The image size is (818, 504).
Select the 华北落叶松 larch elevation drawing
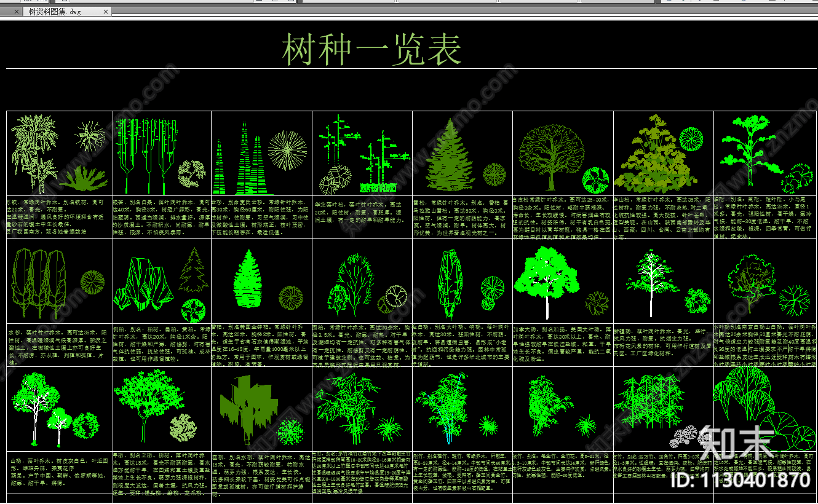tap(365, 155)
